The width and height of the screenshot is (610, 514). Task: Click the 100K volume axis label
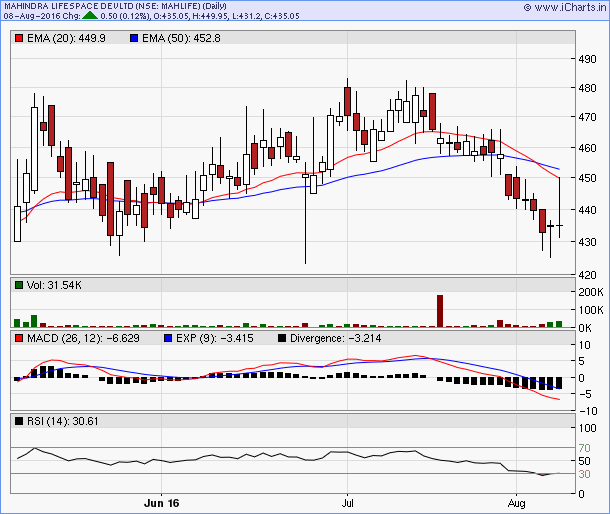[x=591, y=310]
